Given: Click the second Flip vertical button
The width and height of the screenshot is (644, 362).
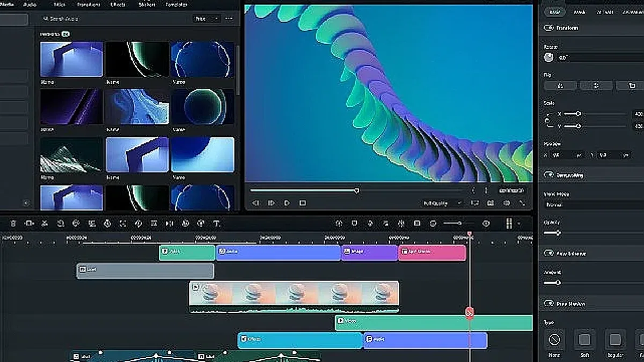Looking at the screenshot, I should click(596, 85).
